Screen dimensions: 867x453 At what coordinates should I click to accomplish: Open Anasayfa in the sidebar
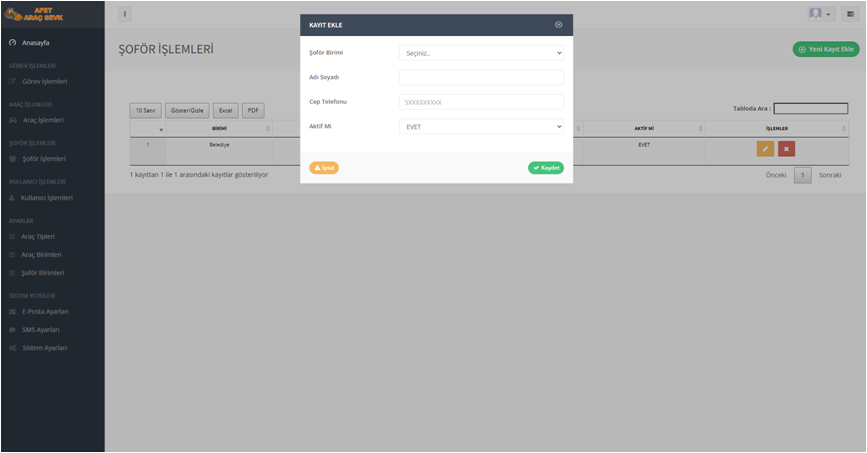point(36,43)
